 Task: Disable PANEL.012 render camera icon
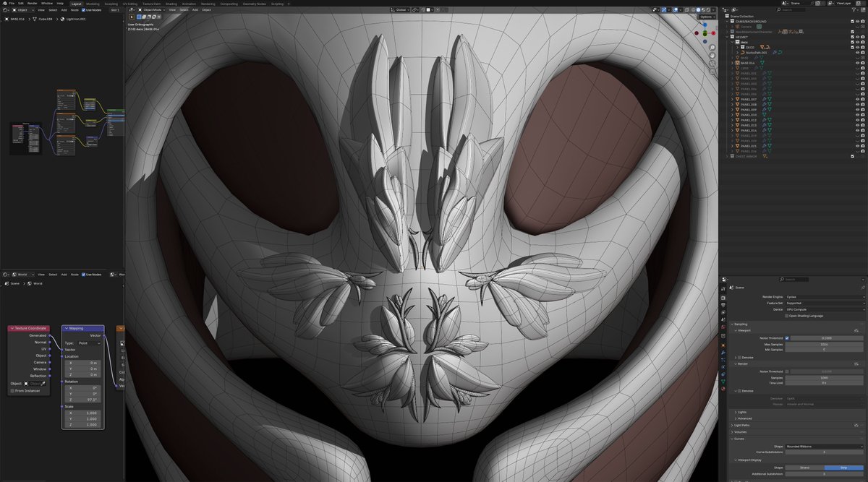(x=863, y=120)
